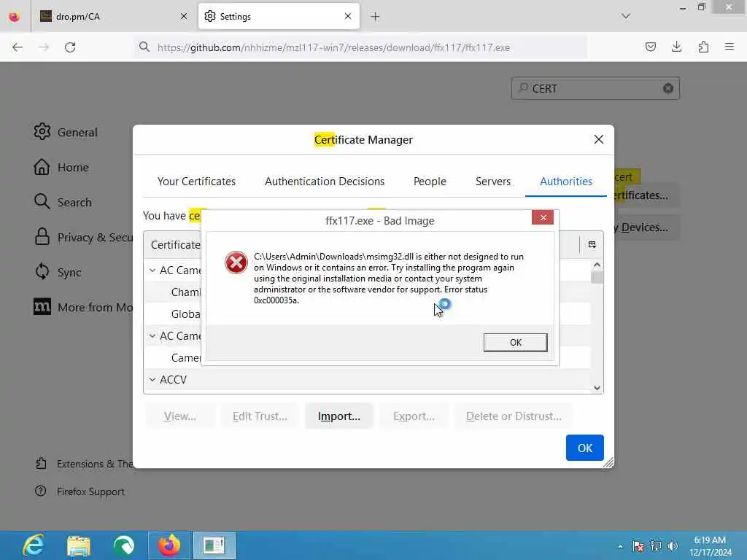Image resolution: width=747 pixels, height=560 pixels.
Task: Open the Downloads panel icon
Action: [676, 47]
